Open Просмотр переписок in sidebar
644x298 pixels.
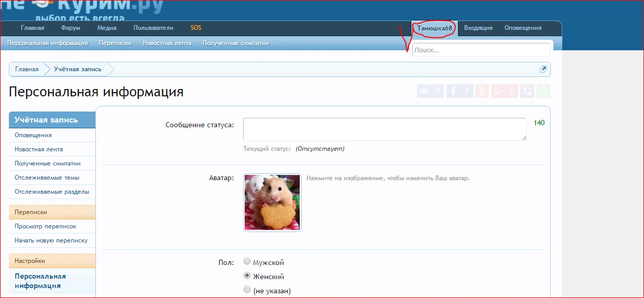click(46, 226)
